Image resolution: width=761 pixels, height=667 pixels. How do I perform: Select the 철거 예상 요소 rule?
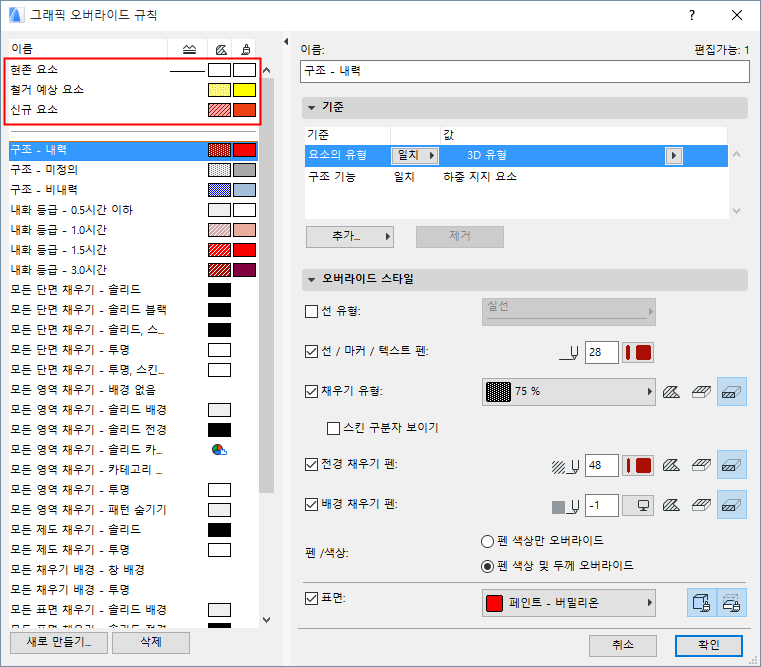point(132,90)
